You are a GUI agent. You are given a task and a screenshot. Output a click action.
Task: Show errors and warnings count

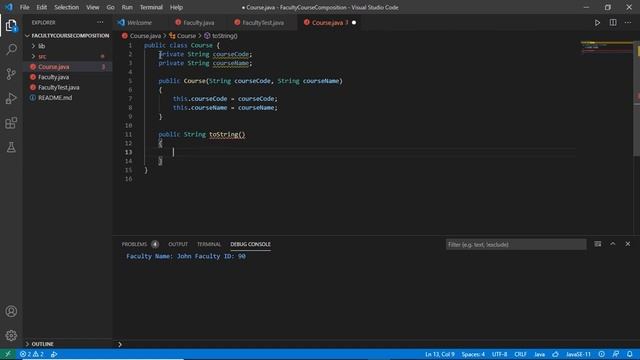click(31, 354)
